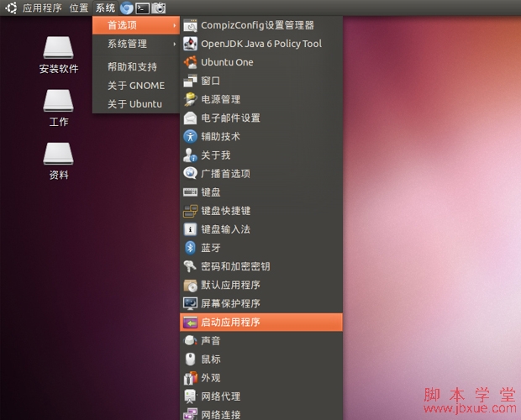Viewport: 521px width, 420px height.
Task: Select the 资料 drive icon on the desktop
Action: tap(59, 154)
